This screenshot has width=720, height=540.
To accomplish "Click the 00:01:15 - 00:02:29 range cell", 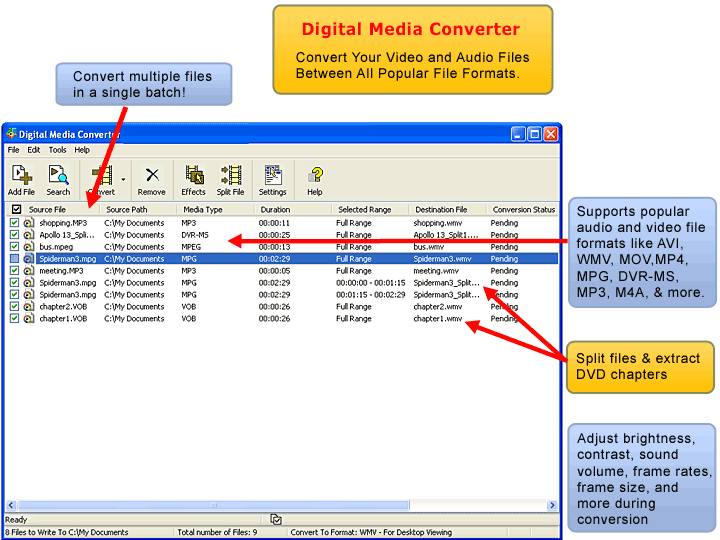I will (x=371, y=294).
